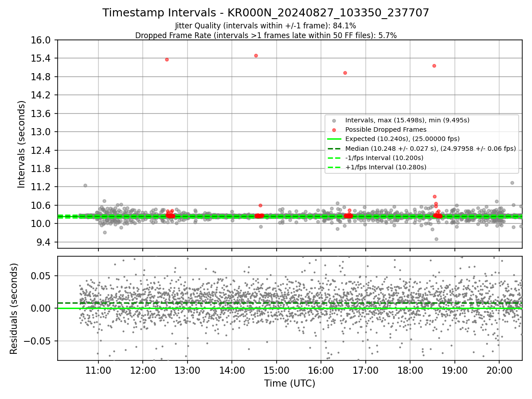
Task: Click the '14:00' time tick label
Action: (232, 371)
